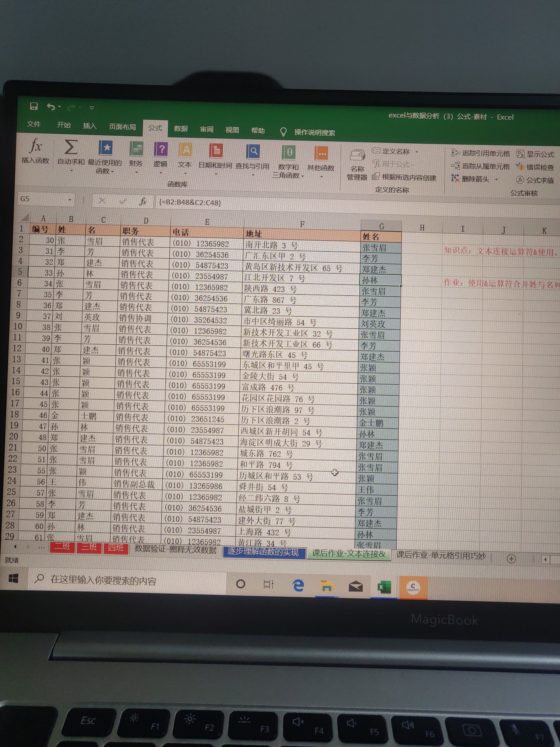Click Evaluate Formula (公式求值)
560x747 pixels.
pos(535,180)
